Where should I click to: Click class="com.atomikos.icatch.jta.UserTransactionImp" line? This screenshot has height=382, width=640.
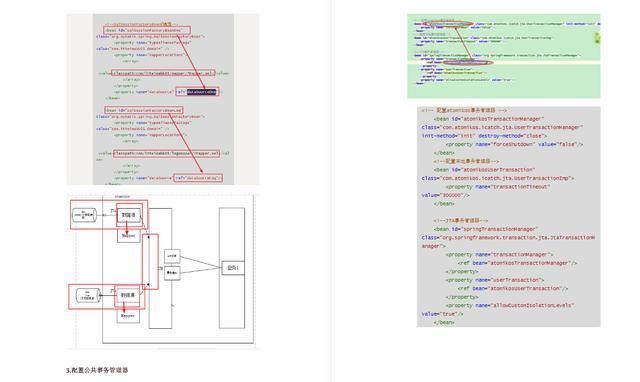coord(498,178)
